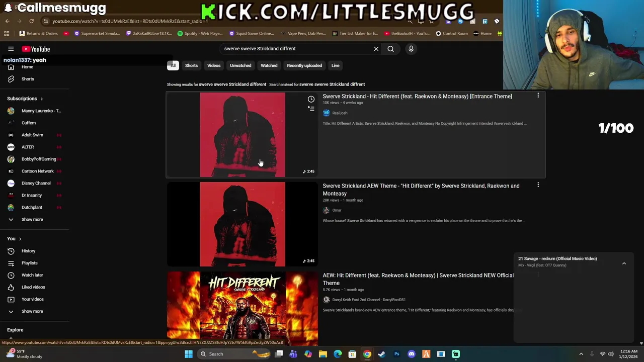
Task: Open the browser apps grid icon
Action: point(7,34)
